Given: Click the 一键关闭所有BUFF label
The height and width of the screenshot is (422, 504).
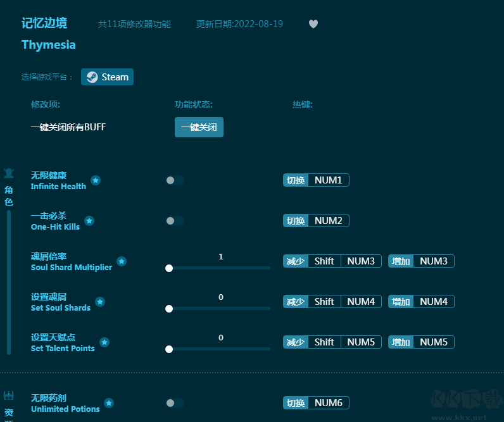Looking at the screenshot, I should [x=68, y=127].
